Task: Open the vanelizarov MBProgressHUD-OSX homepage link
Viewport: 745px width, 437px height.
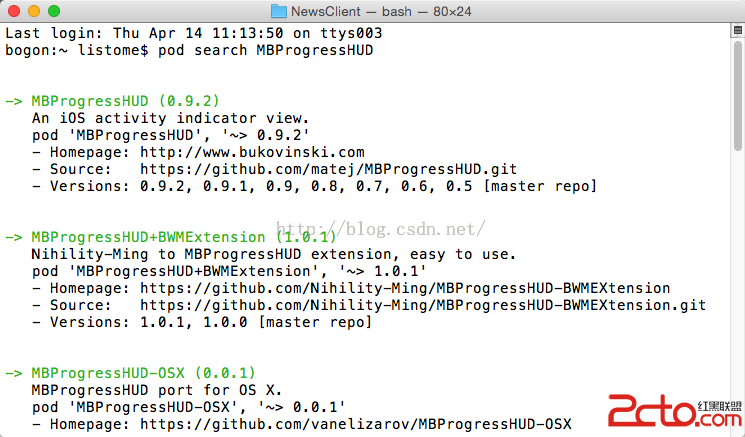Action: coord(354,424)
